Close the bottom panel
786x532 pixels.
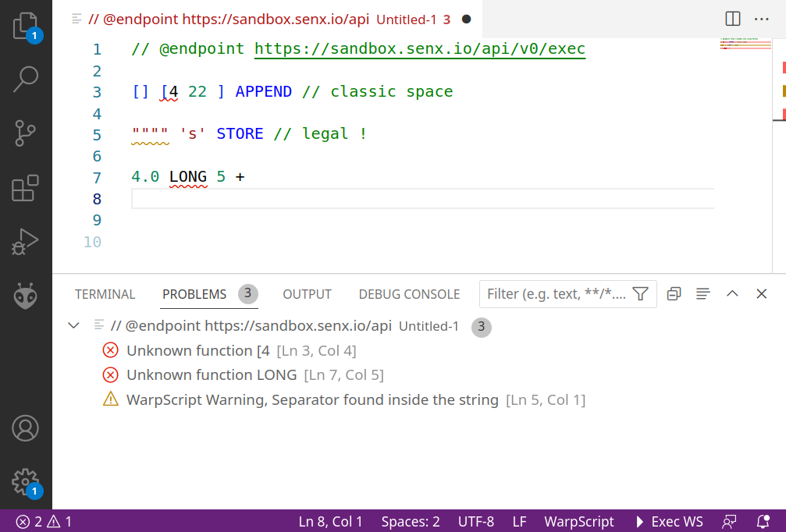point(762,294)
